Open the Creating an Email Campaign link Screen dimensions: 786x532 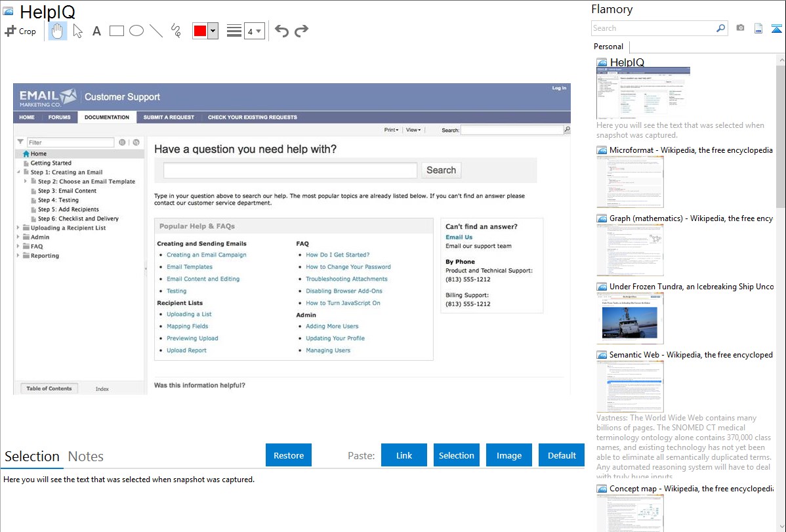point(207,255)
